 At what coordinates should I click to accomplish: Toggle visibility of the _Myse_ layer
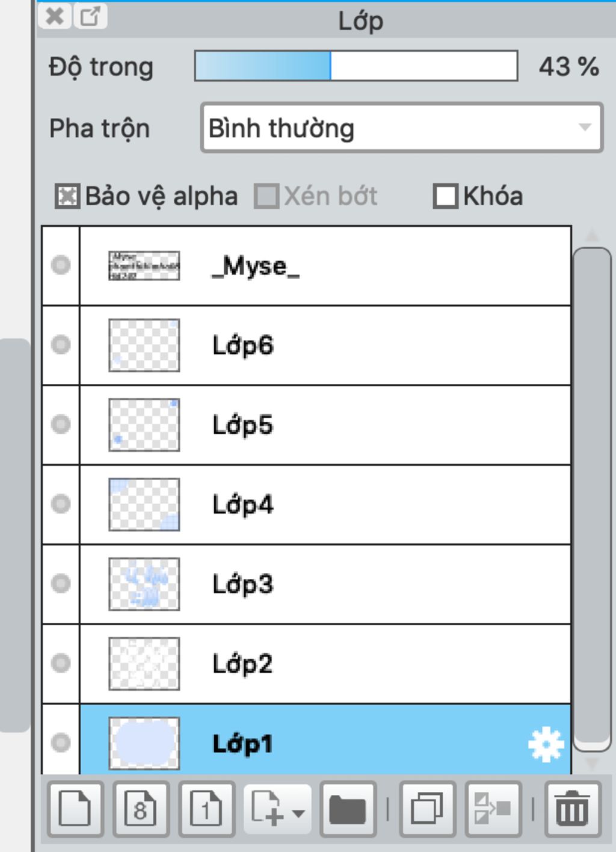point(61,265)
